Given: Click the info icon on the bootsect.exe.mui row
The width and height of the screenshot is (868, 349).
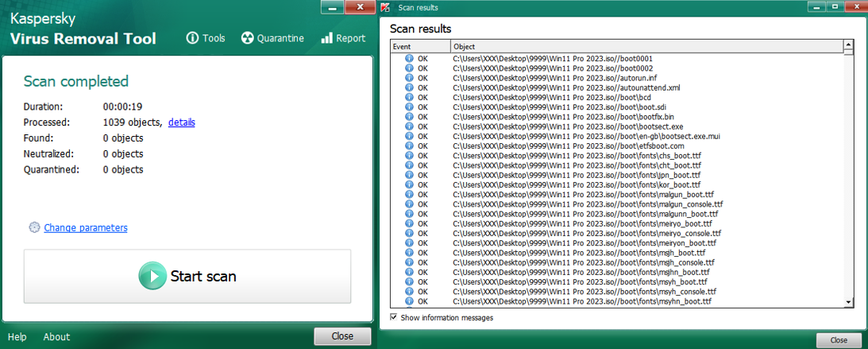Looking at the screenshot, I should click(410, 136).
